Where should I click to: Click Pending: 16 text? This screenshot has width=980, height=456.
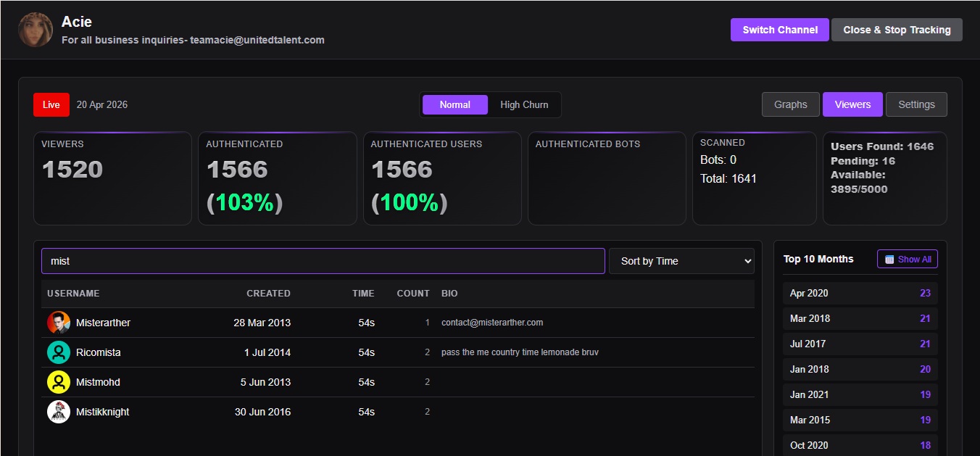point(863,161)
